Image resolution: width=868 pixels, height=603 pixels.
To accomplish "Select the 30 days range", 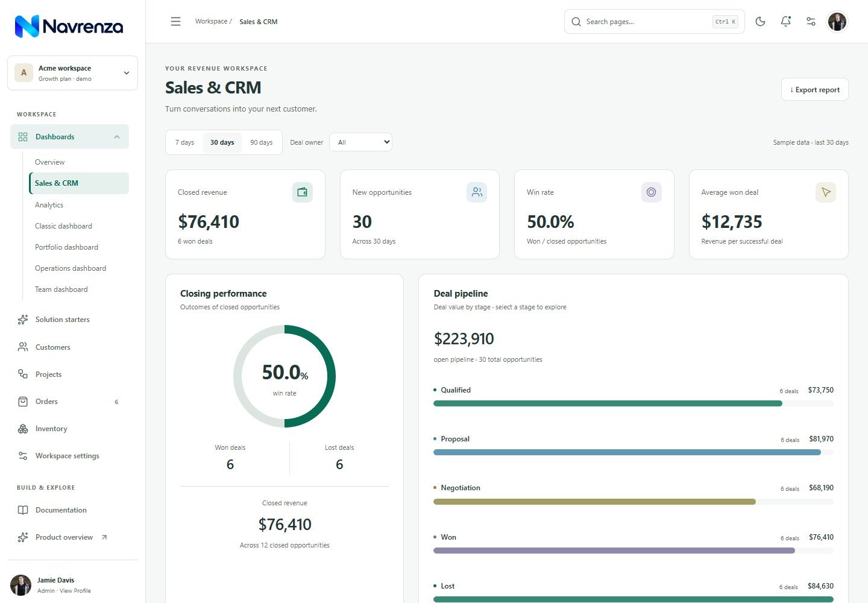I will click(x=222, y=142).
